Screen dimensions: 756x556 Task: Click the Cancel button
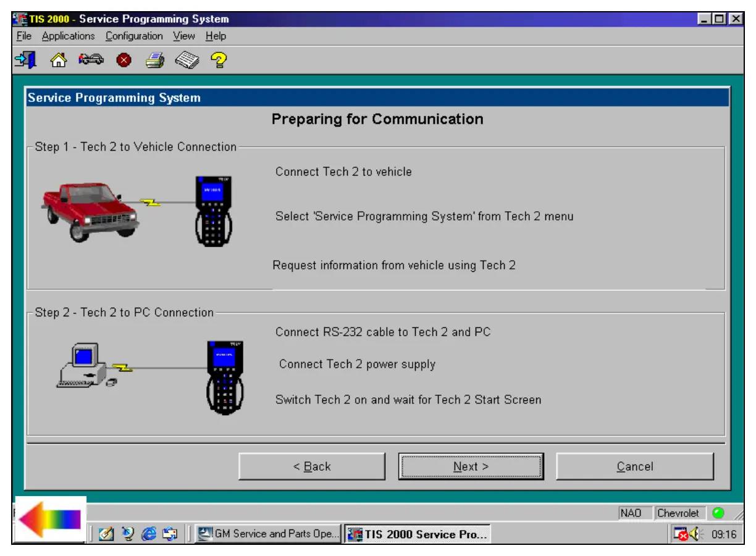(x=635, y=466)
